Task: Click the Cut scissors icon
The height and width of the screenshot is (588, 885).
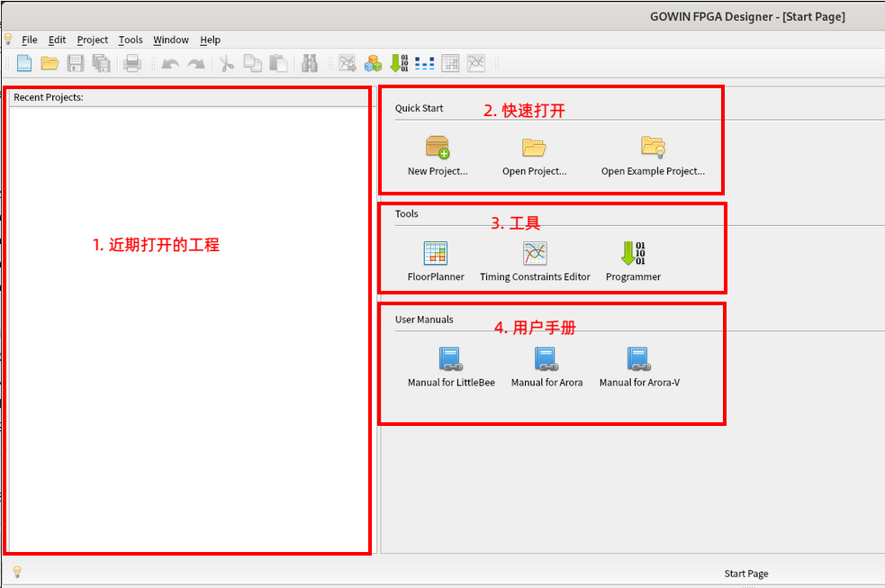Action: point(227,63)
